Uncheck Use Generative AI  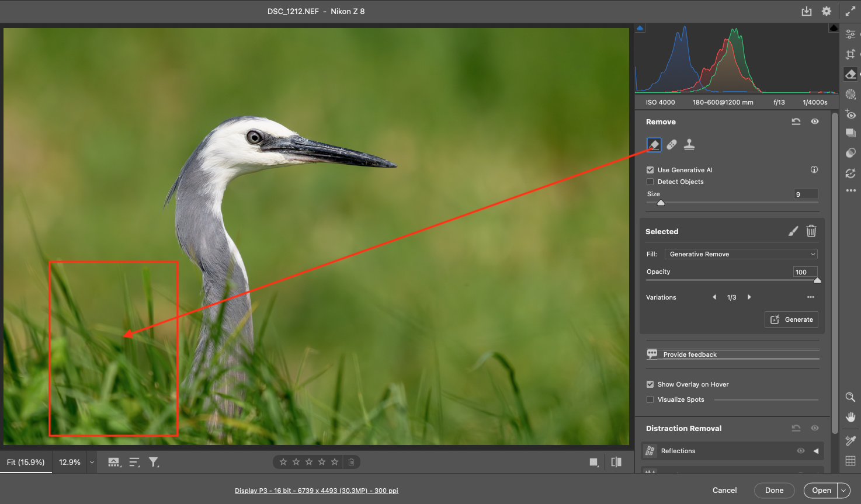coord(650,170)
